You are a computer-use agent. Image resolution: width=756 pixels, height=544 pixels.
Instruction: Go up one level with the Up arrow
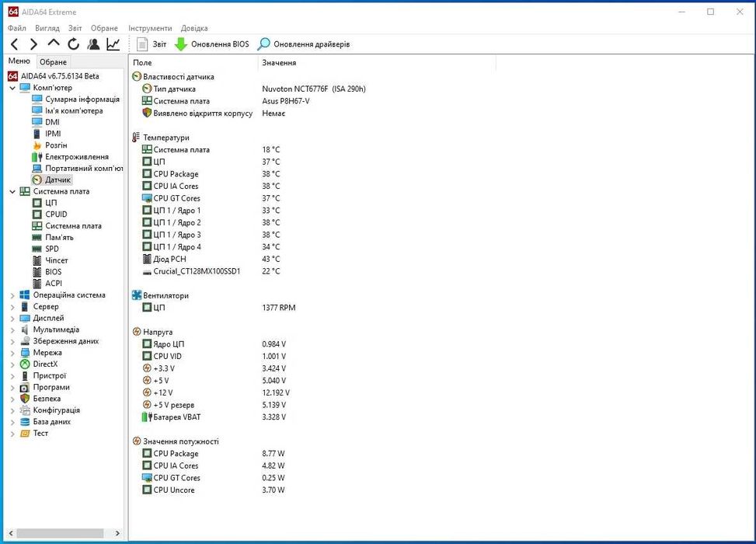(54, 44)
